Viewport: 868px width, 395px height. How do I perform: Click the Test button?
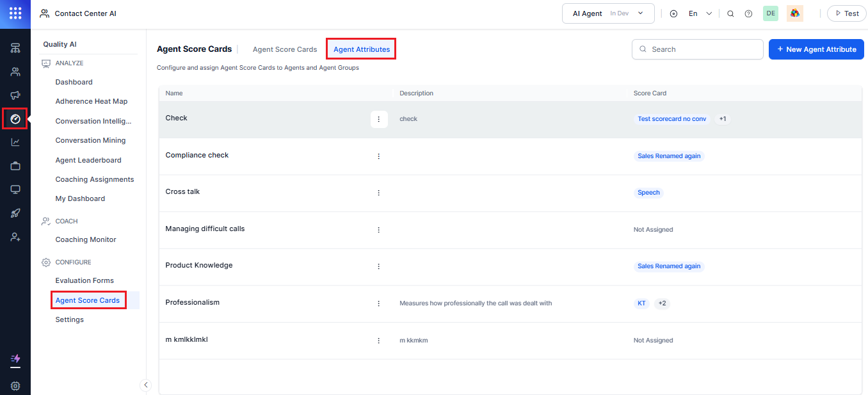[x=846, y=13]
